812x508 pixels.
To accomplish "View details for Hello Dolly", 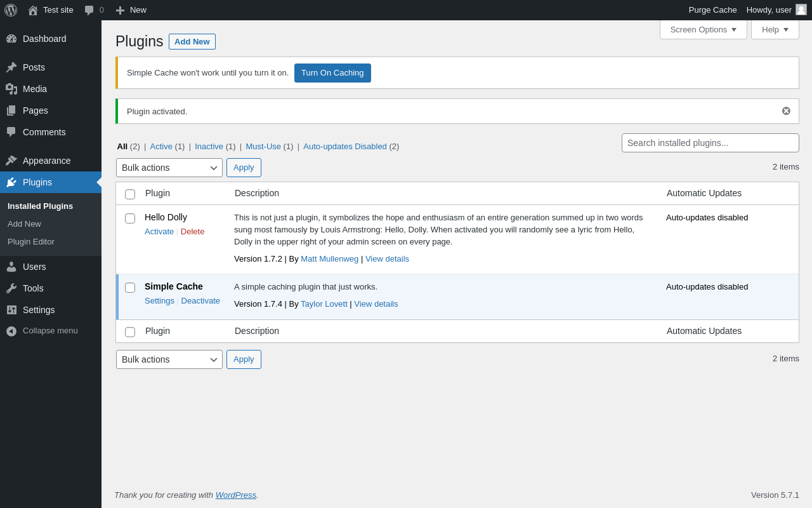I will (387, 259).
